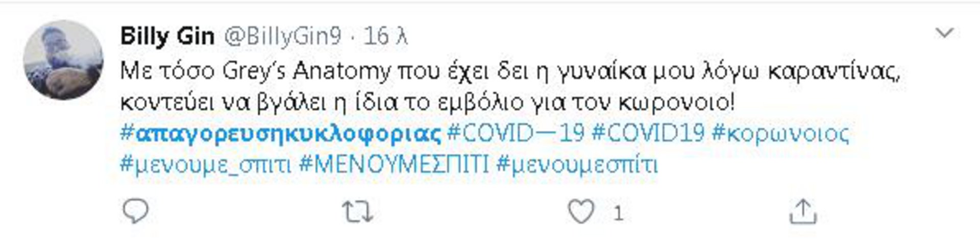Expand the tweet options chevron menu
980x240 pixels.
click(944, 33)
